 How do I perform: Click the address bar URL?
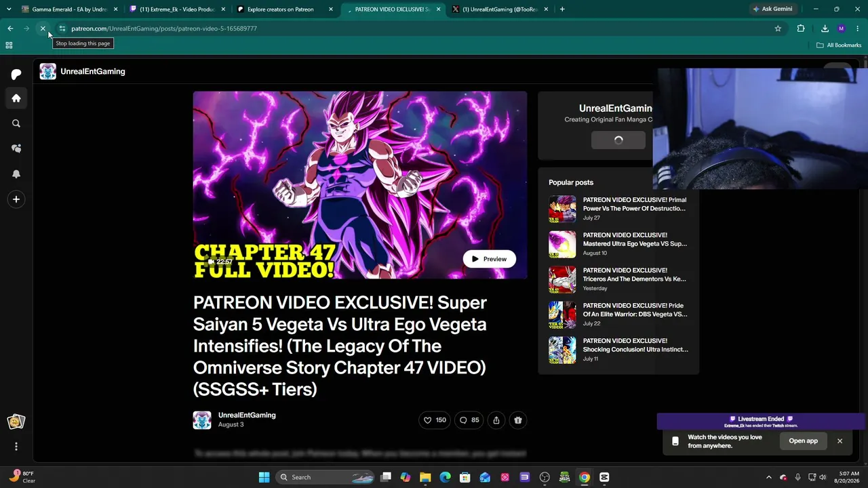point(164,28)
